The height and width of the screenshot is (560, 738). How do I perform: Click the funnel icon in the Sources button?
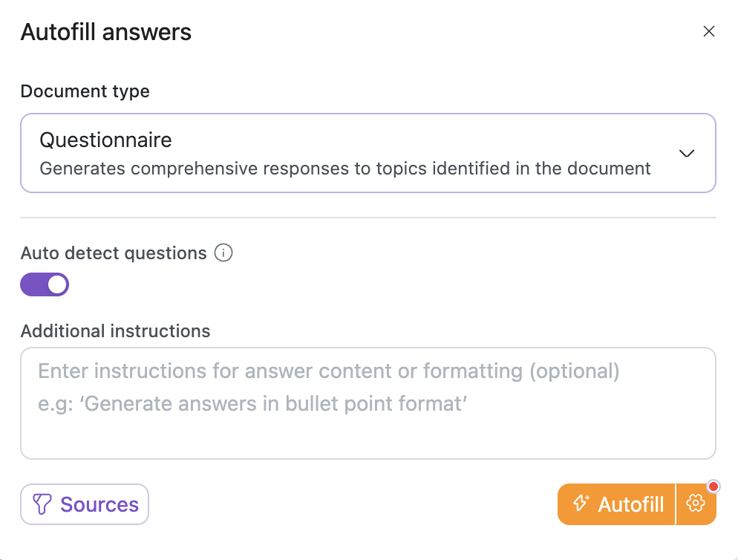click(42, 505)
